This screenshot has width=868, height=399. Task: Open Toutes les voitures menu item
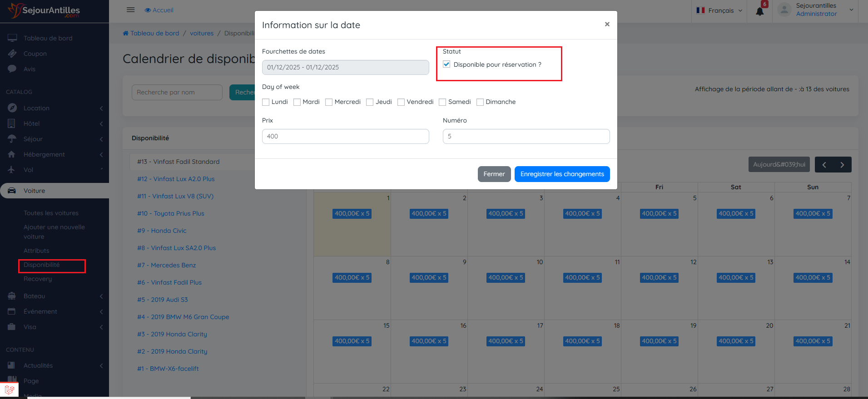tap(51, 213)
